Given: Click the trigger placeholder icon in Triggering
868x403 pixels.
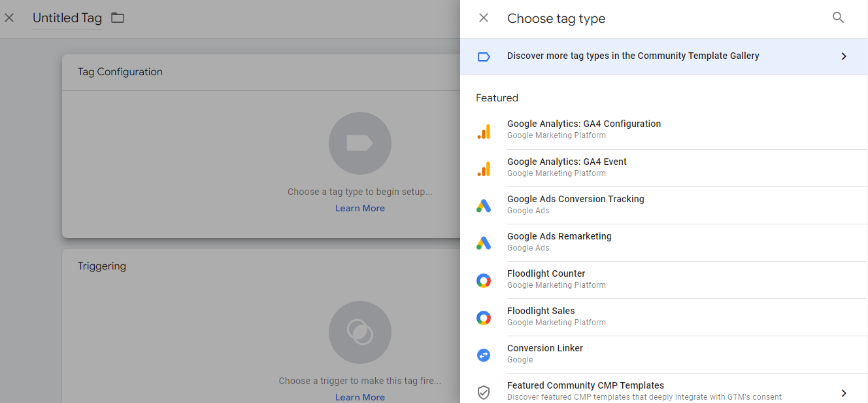Looking at the screenshot, I should click(360, 332).
